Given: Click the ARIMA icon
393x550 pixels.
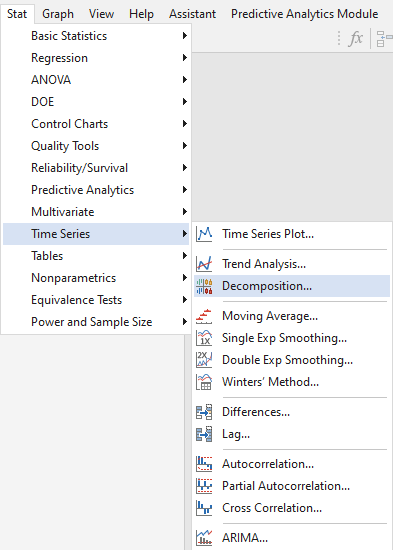Looking at the screenshot, I should coord(204,538).
